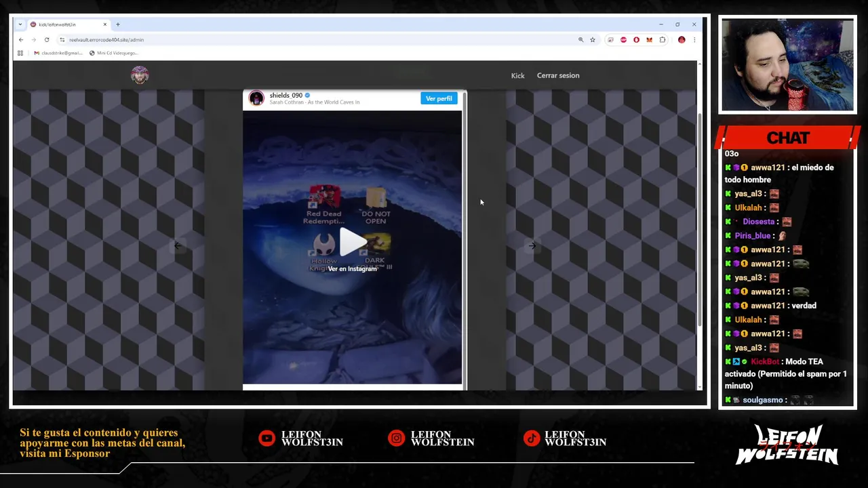Click the page vertical scrollbar

click(x=700, y=220)
